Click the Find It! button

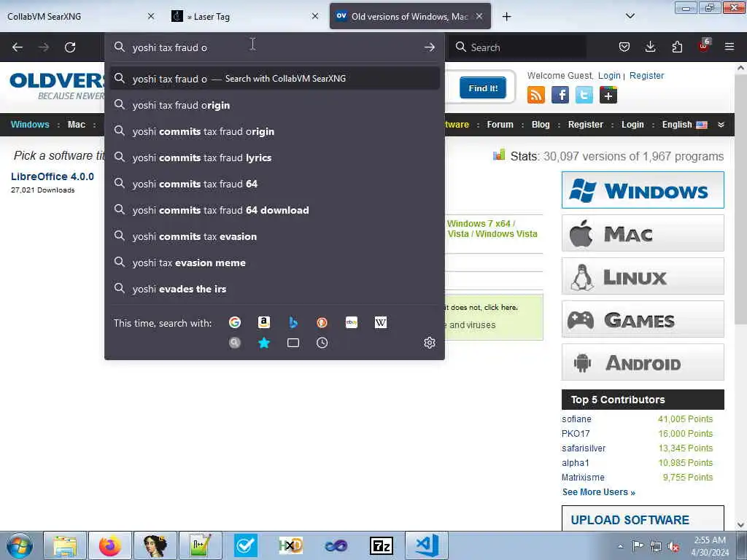point(483,87)
